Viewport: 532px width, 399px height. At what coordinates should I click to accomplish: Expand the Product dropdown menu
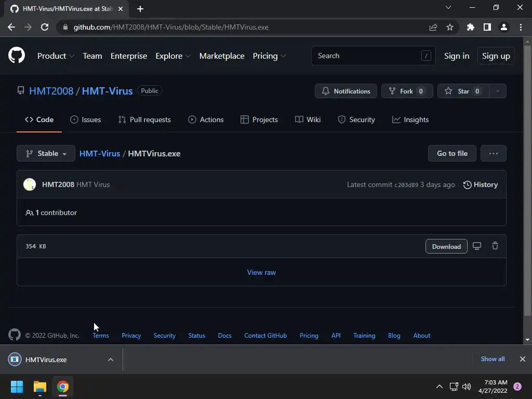pos(56,56)
